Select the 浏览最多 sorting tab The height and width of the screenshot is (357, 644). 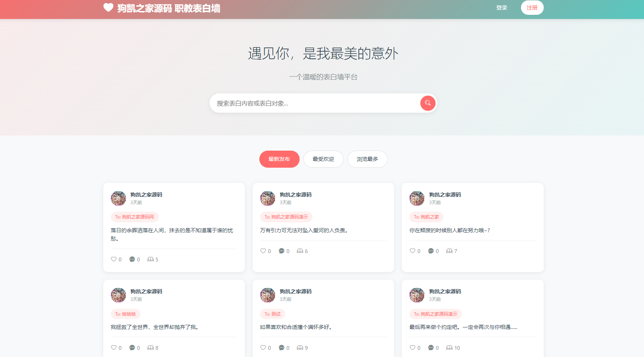pyautogui.click(x=367, y=159)
